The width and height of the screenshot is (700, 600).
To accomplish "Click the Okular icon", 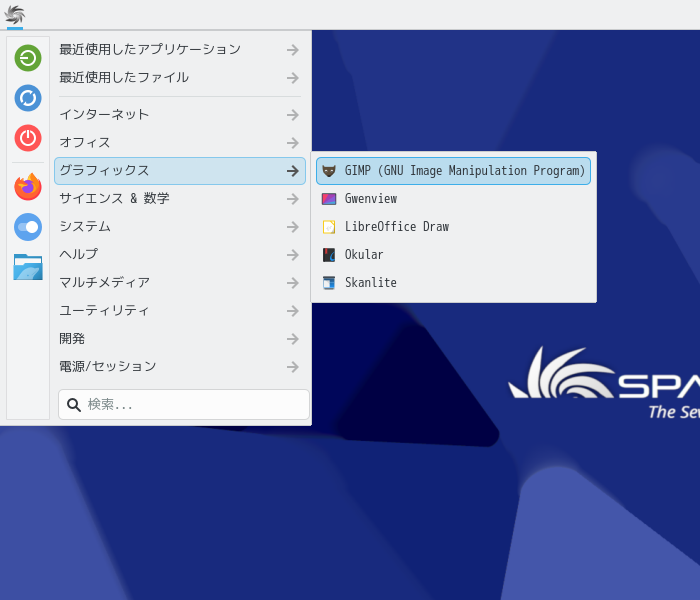I will tap(329, 255).
